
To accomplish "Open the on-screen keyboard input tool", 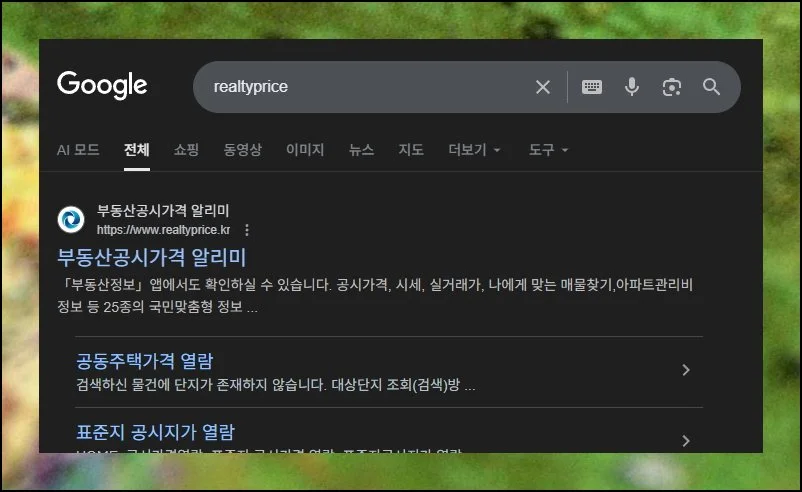I will coord(592,87).
